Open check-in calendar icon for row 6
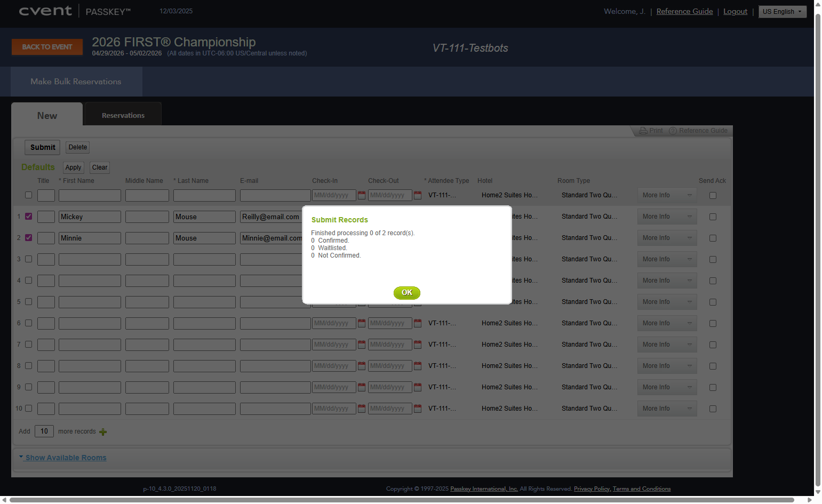 coord(362,323)
